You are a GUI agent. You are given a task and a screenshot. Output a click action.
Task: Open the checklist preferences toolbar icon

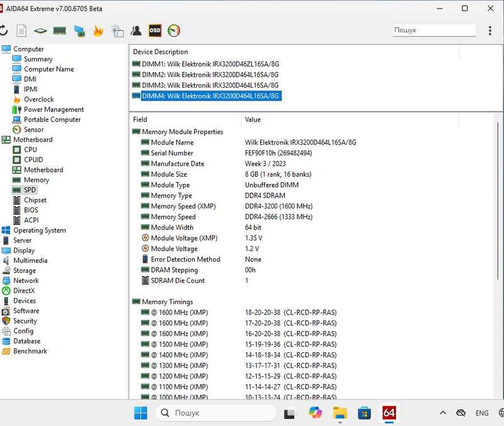118,31
